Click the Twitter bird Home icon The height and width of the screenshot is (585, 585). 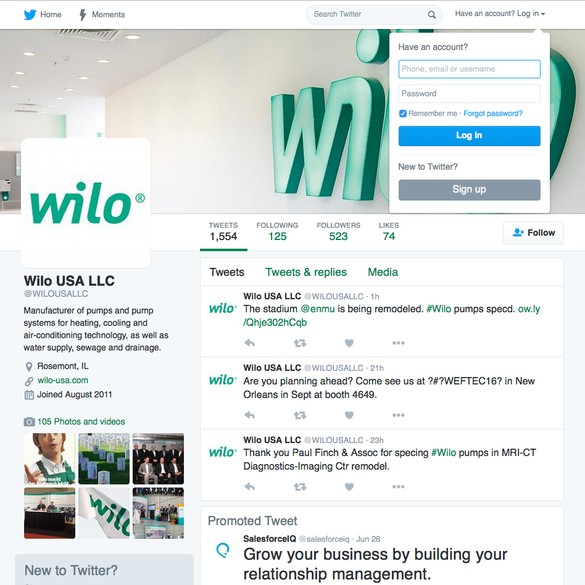[x=30, y=15]
